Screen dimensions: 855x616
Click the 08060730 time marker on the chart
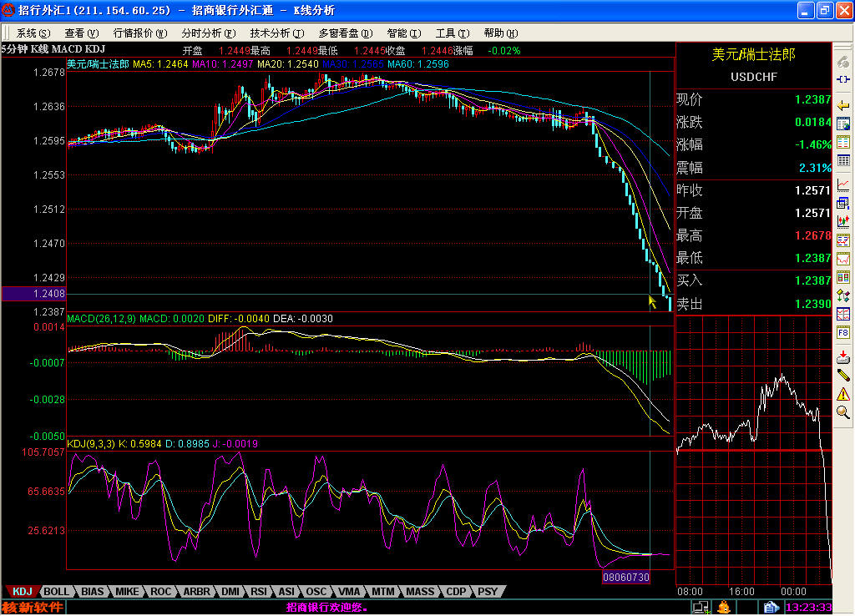[625, 577]
